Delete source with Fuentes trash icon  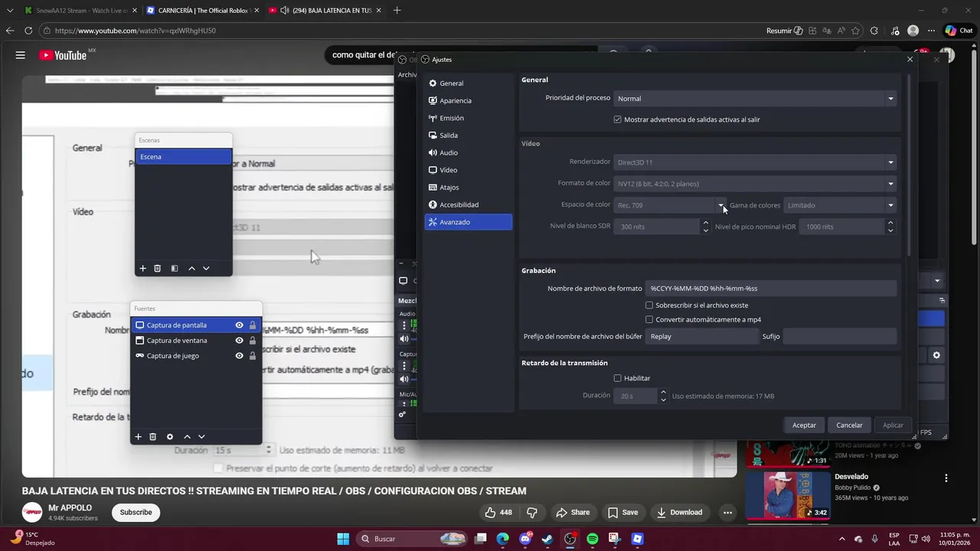pos(152,437)
